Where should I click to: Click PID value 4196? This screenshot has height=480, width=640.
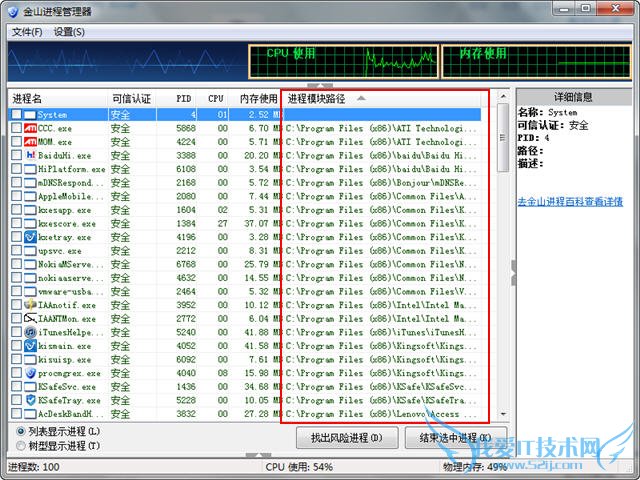[x=186, y=237]
